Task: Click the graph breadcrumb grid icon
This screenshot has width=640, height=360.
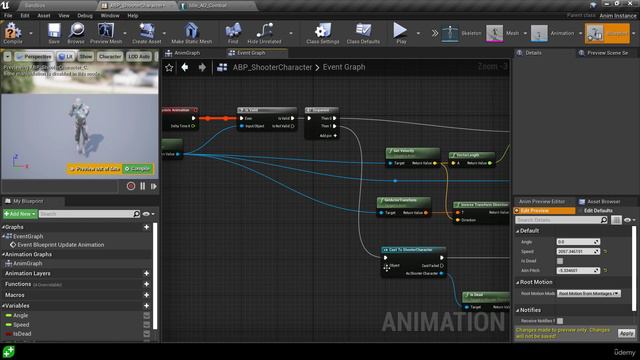Action: [222, 67]
